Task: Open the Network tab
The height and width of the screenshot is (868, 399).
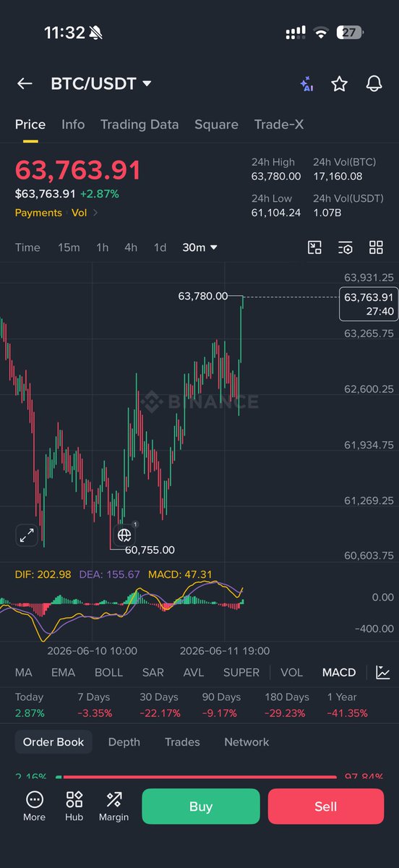Action: 246,742
